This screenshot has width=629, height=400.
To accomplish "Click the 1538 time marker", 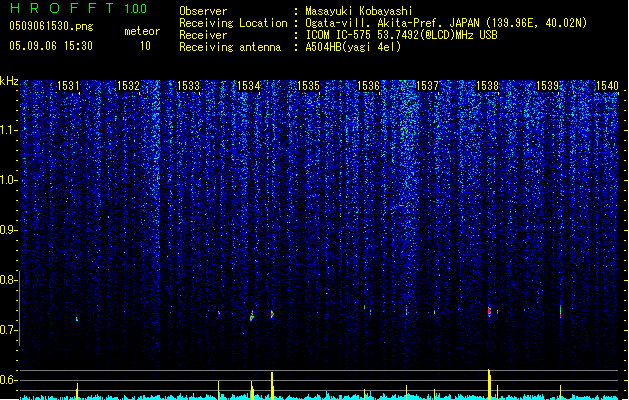I will click(487, 86).
